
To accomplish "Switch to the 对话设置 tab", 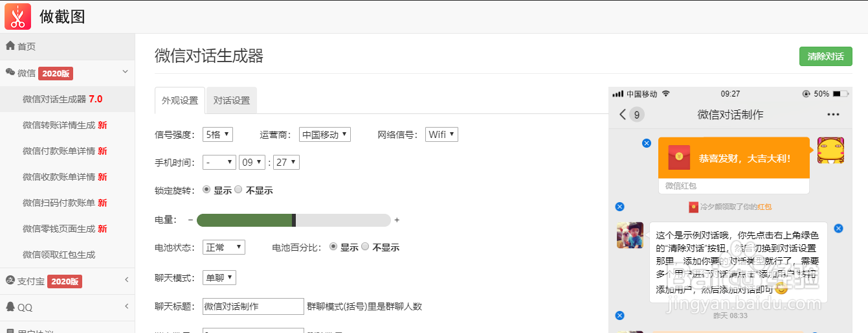I will click(x=232, y=100).
